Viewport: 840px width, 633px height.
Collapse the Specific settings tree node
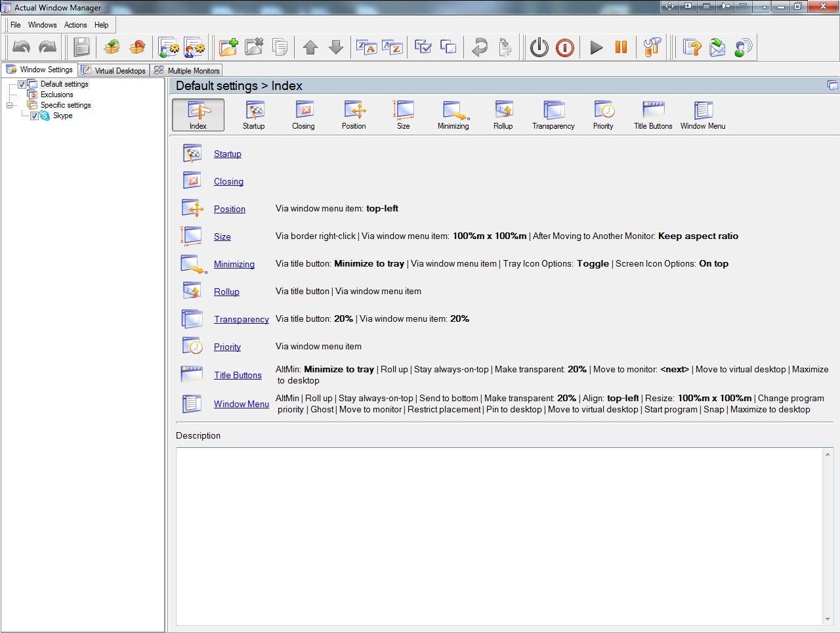point(10,105)
